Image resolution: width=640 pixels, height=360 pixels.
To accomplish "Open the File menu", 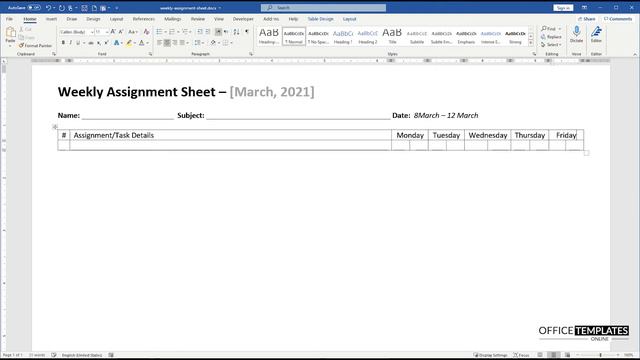I will point(9,19).
